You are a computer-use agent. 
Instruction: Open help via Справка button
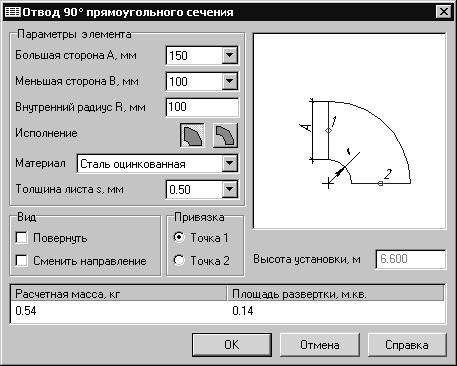point(407,345)
